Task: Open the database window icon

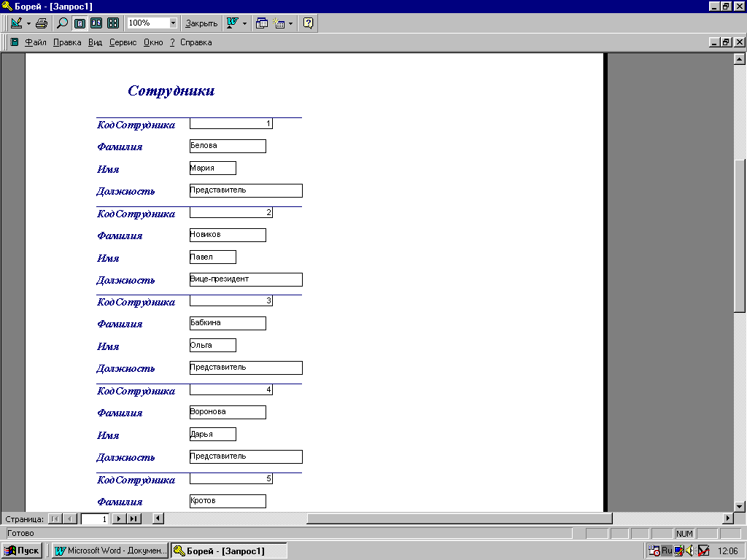Action: point(262,23)
